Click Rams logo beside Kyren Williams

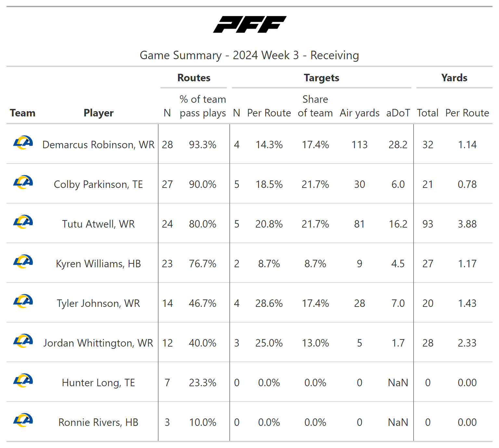click(x=23, y=262)
